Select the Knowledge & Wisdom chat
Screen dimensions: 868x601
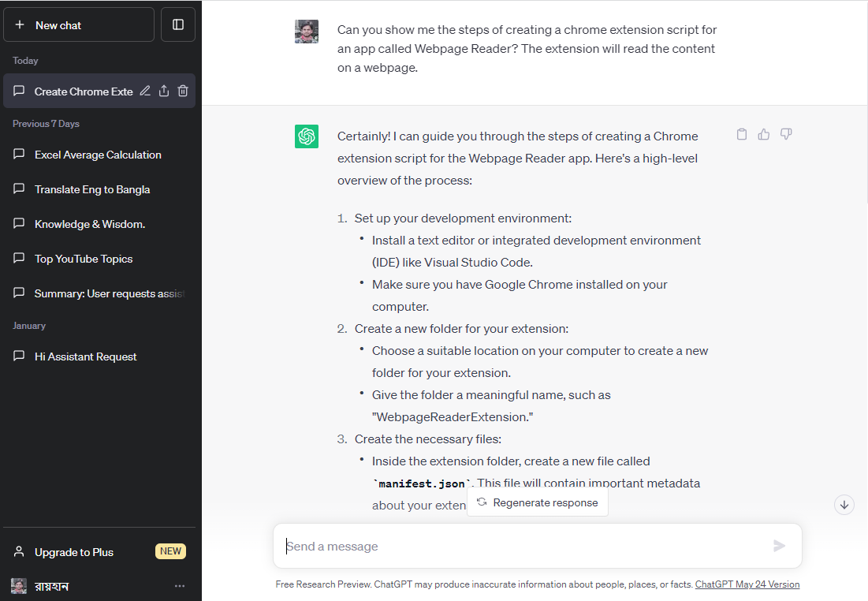point(90,224)
